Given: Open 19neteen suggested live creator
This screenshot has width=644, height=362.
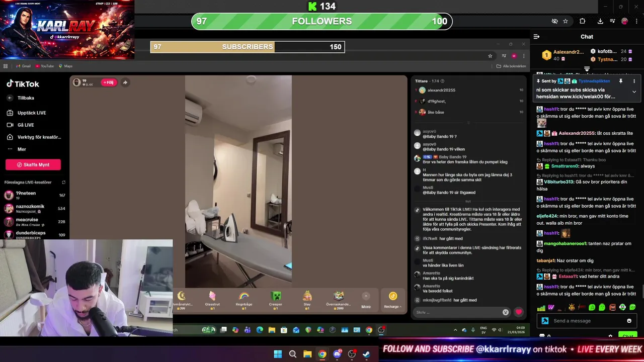Looking at the screenshot, I should [x=35, y=195].
